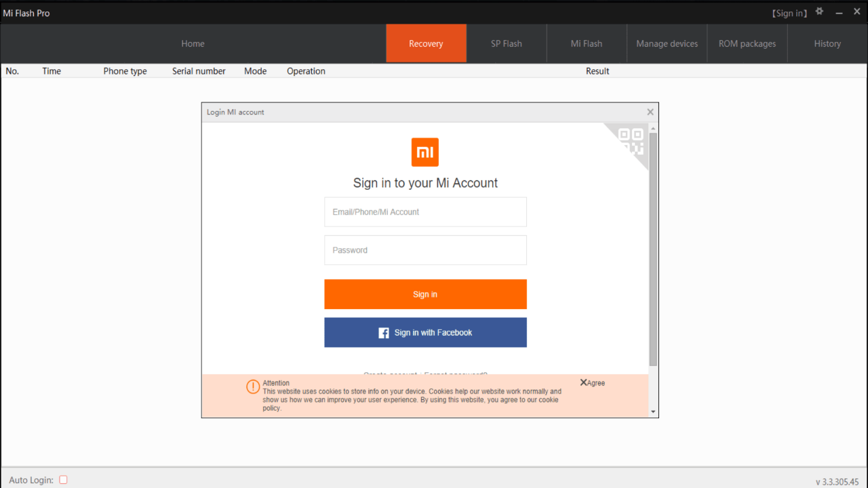Screen dimensions: 868x488
Task: Open the Mi Flash tab
Action: [x=587, y=43]
